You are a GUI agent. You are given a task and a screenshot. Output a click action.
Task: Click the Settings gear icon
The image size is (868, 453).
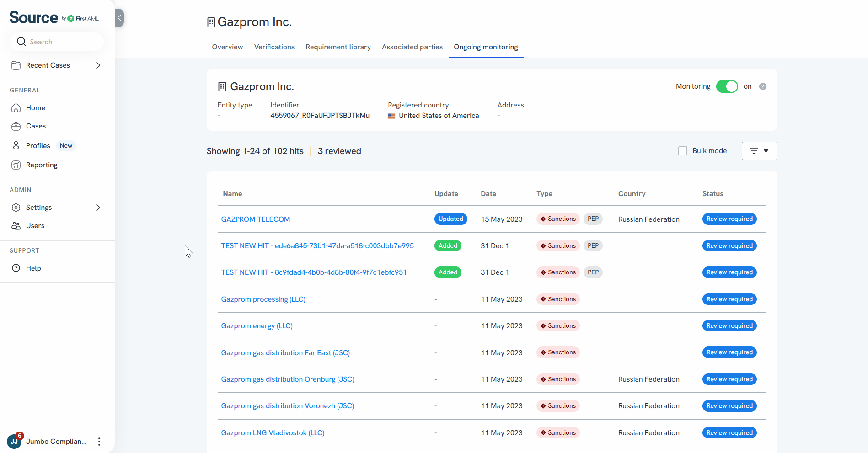click(x=16, y=208)
